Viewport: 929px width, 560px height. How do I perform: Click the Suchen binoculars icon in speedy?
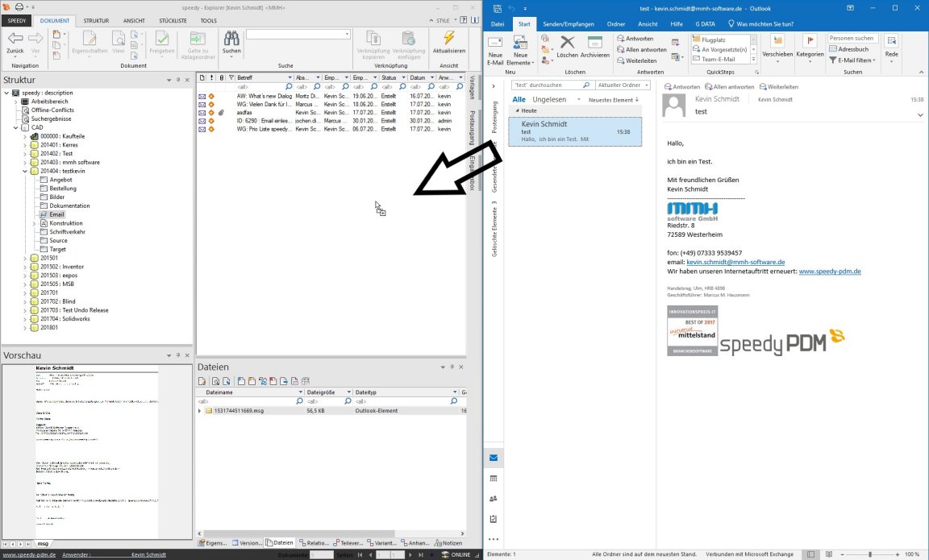pos(231,39)
